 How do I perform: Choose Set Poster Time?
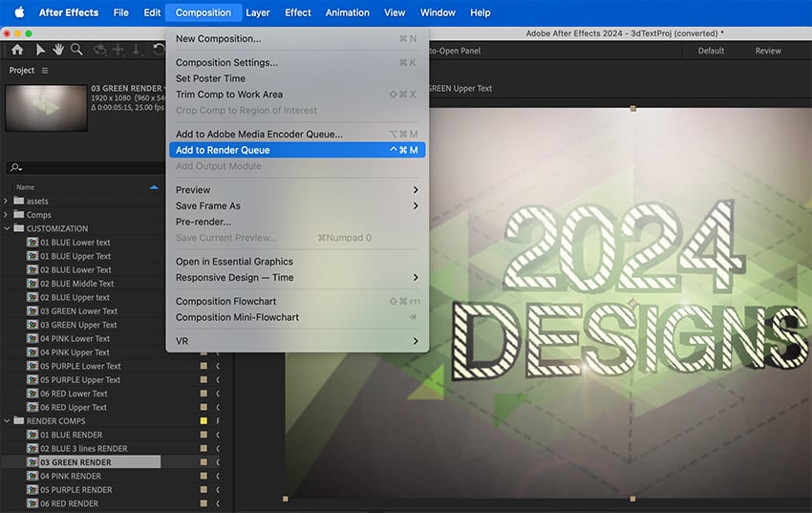(x=297, y=78)
